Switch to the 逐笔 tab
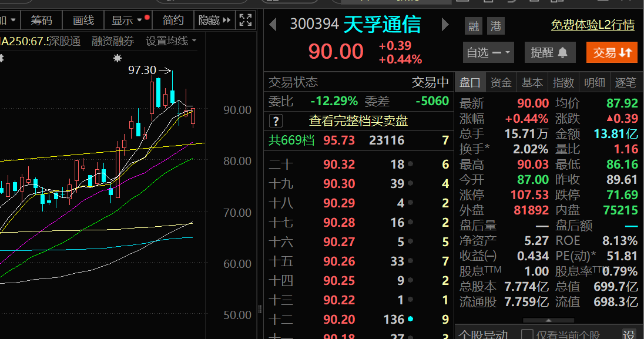The image size is (644, 339). click(626, 83)
